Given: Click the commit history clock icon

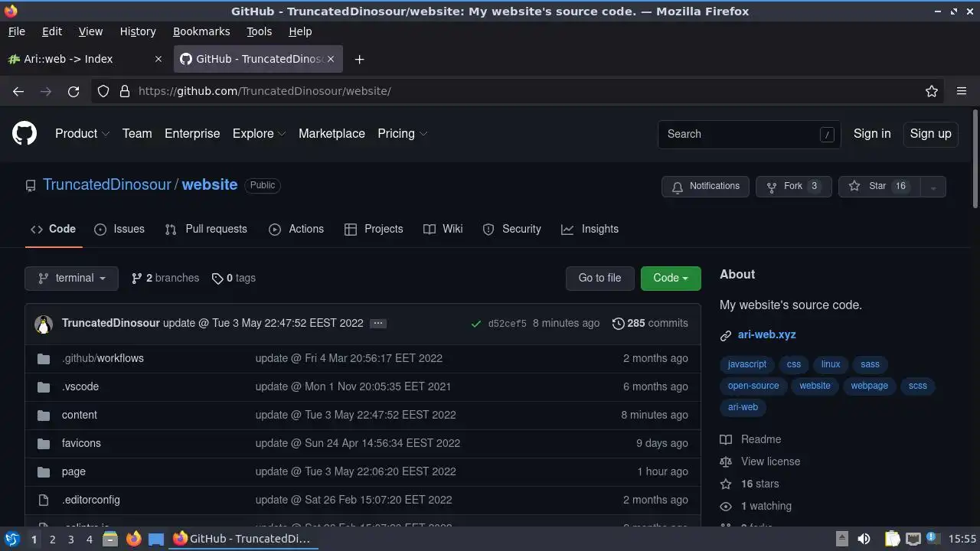Looking at the screenshot, I should [x=618, y=324].
